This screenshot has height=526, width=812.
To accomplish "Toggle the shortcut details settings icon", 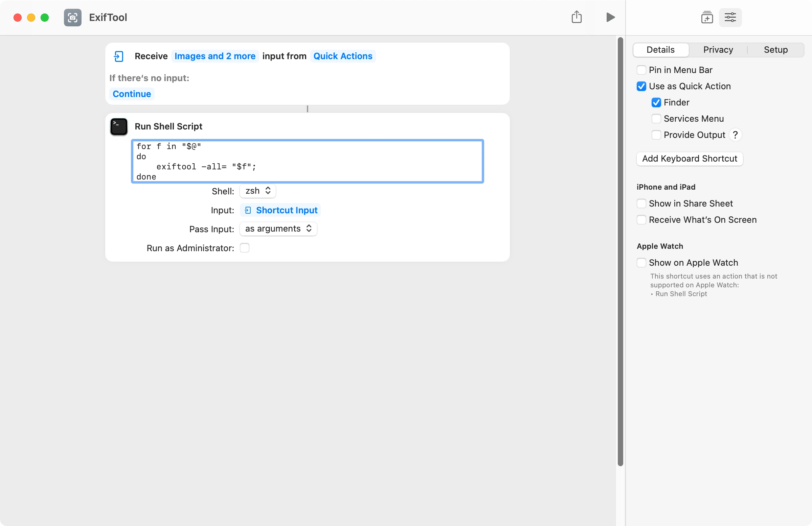I will [x=730, y=17].
